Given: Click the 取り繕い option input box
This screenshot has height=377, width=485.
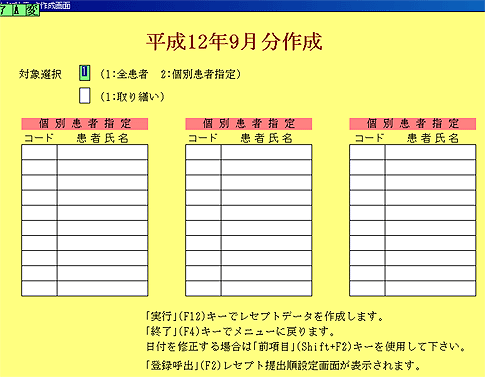Looking at the screenshot, I should (85, 96).
